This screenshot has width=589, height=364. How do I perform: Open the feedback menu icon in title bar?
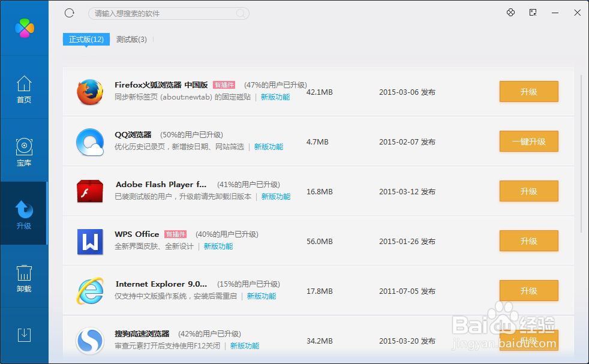[533, 13]
